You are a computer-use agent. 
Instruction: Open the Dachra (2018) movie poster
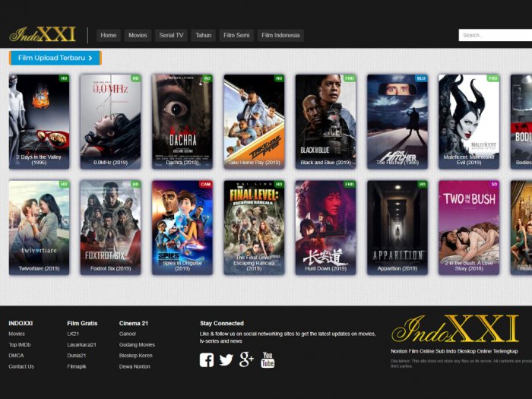[182, 122]
